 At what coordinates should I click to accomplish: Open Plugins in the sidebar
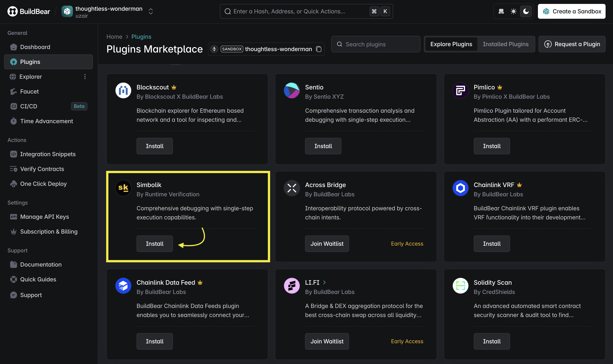coord(48,62)
